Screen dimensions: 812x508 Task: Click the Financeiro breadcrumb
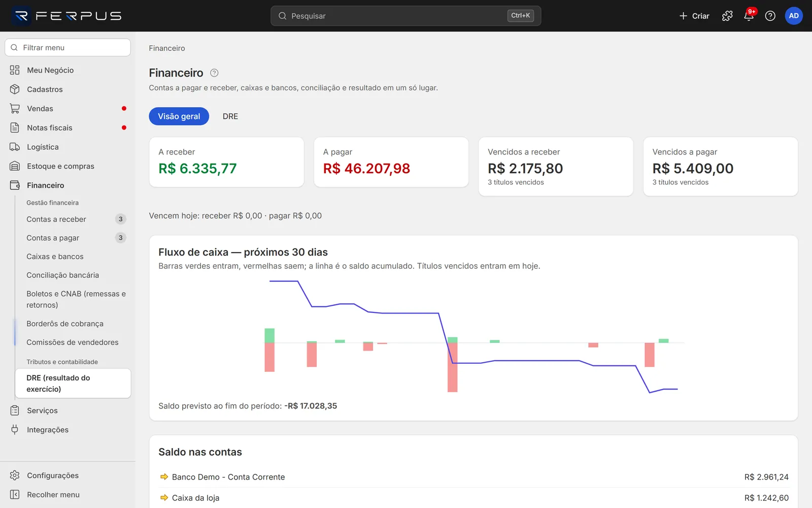167,48
